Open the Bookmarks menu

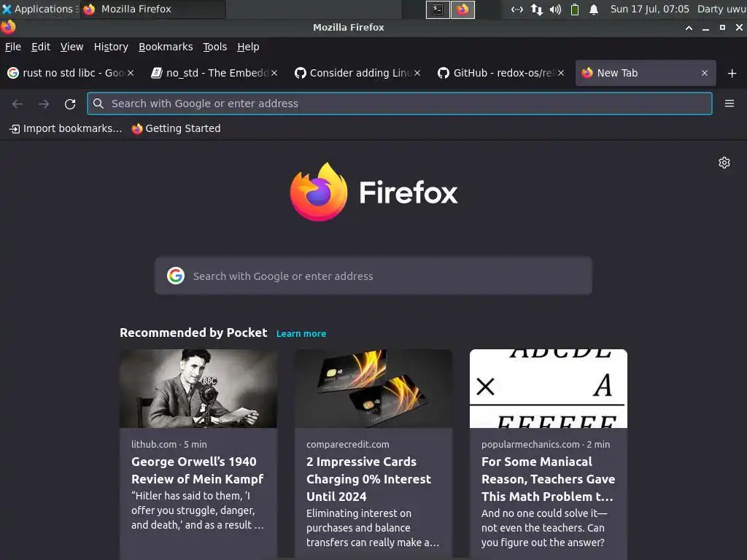coord(166,47)
